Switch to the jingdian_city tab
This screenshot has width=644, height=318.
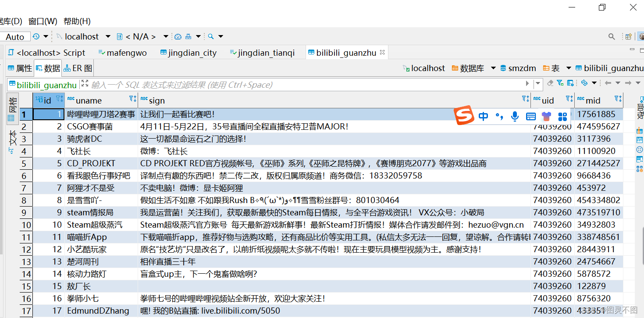click(189, 53)
